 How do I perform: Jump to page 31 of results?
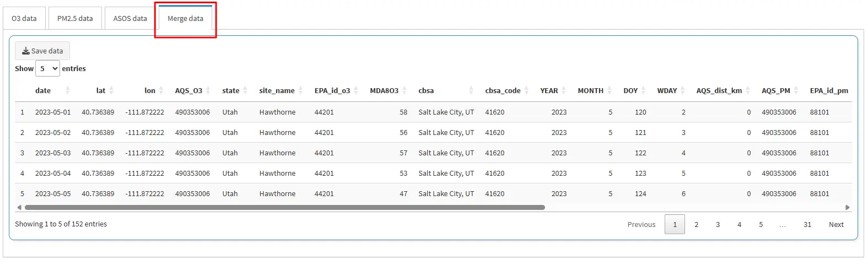click(807, 224)
